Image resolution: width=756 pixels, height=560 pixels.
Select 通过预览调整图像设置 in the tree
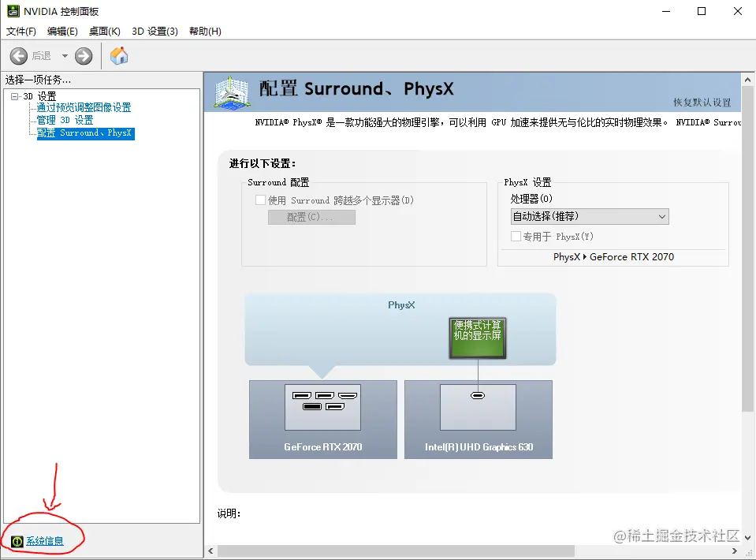click(x=84, y=107)
